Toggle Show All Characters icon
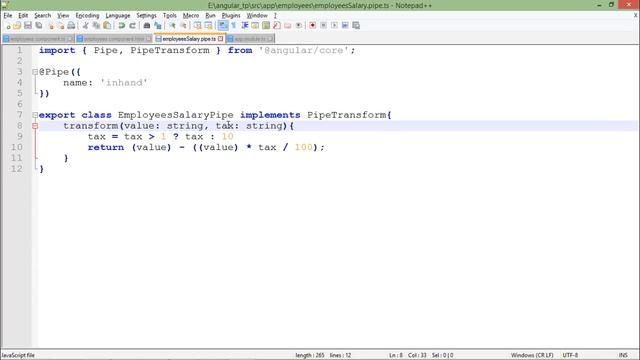The height and width of the screenshot is (360, 640). coord(234,26)
